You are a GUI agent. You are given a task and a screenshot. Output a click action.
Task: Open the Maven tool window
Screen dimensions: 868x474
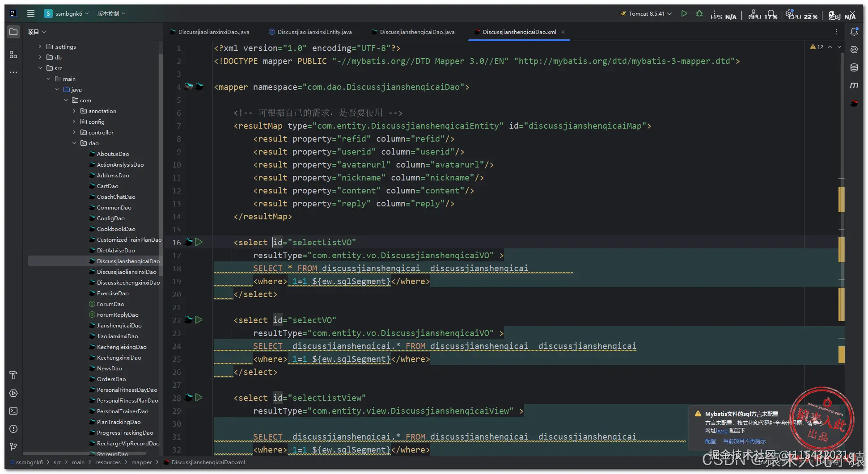point(854,85)
